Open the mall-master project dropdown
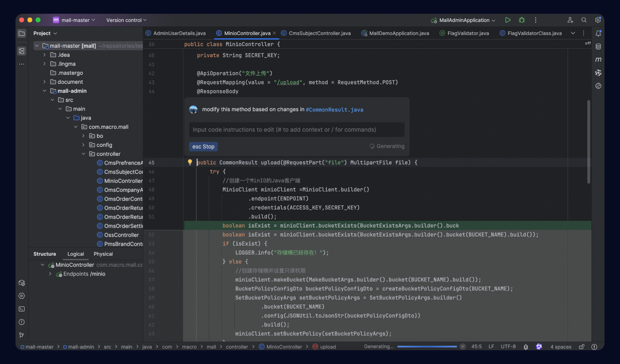The image size is (620, 364). [74, 20]
